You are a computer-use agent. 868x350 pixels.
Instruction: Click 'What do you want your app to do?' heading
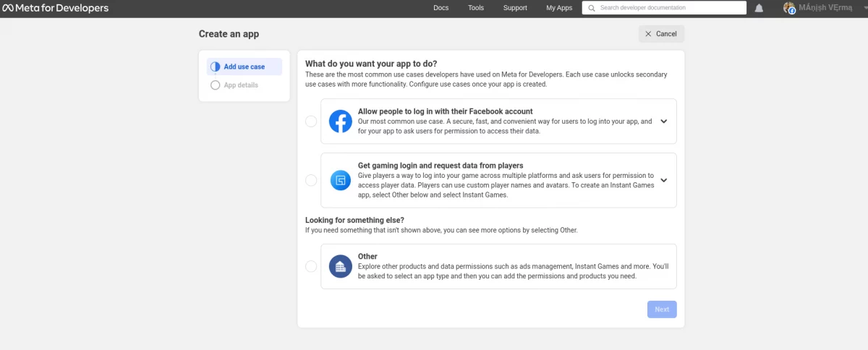point(371,64)
